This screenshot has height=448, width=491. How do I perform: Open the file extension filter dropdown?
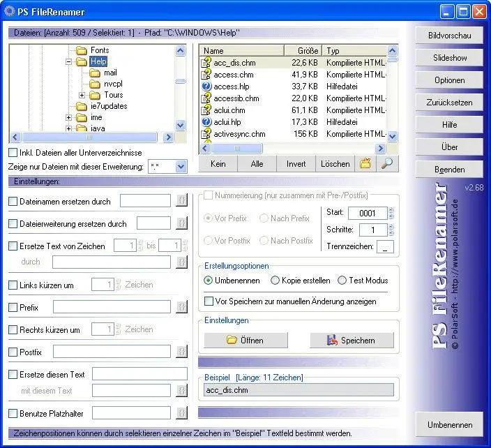(x=181, y=167)
